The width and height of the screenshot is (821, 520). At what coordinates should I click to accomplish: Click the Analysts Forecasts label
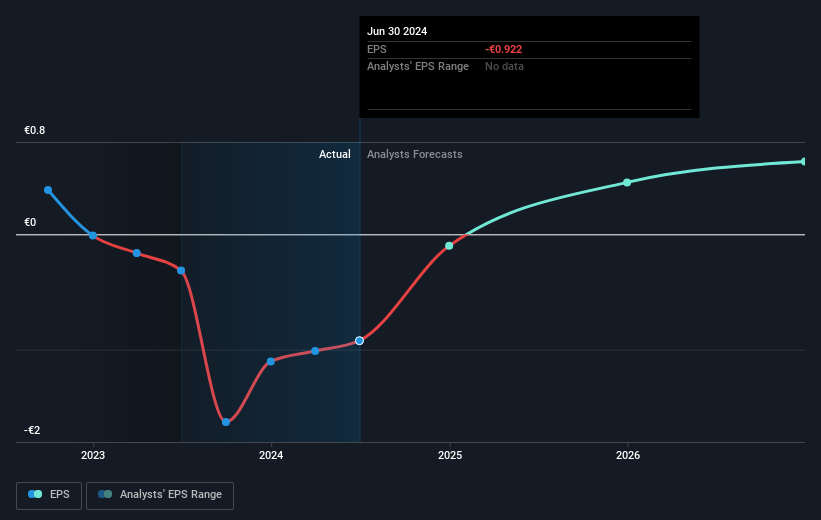click(415, 154)
